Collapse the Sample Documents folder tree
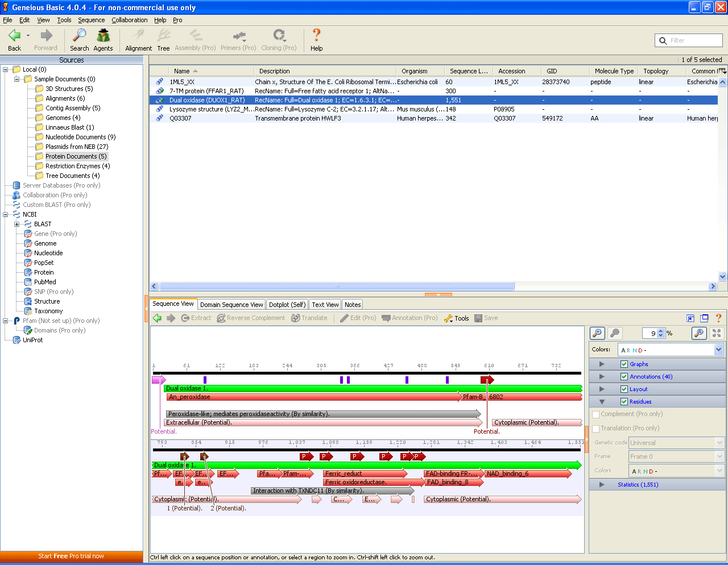Viewport: 728px width, 565px height. [17, 80]
